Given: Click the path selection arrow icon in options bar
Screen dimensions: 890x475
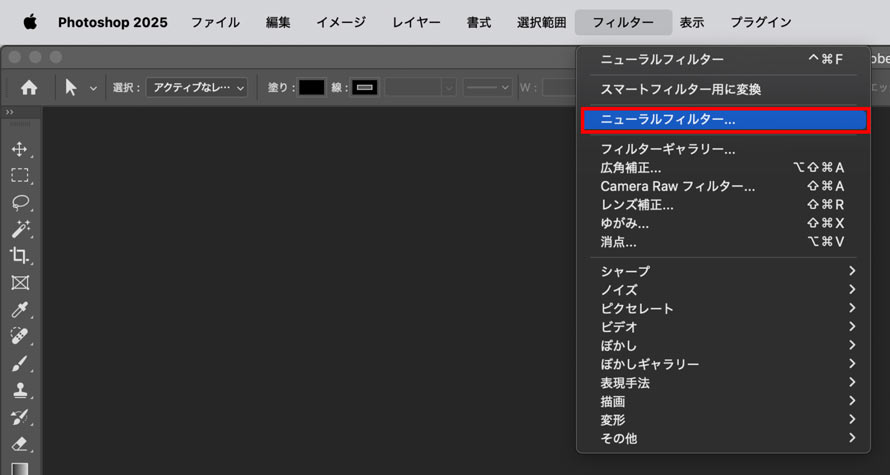Looking at the screenshot, I should (71, 88).
